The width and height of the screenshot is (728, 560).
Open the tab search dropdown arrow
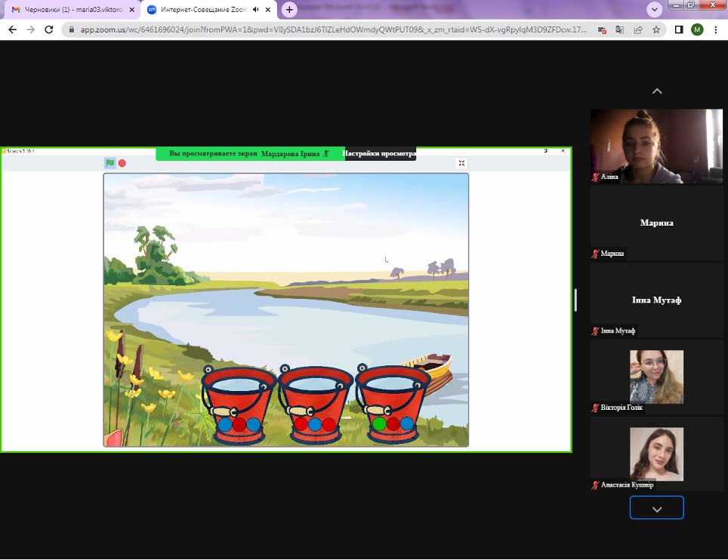pyautogui.click(x=655, y=9)
